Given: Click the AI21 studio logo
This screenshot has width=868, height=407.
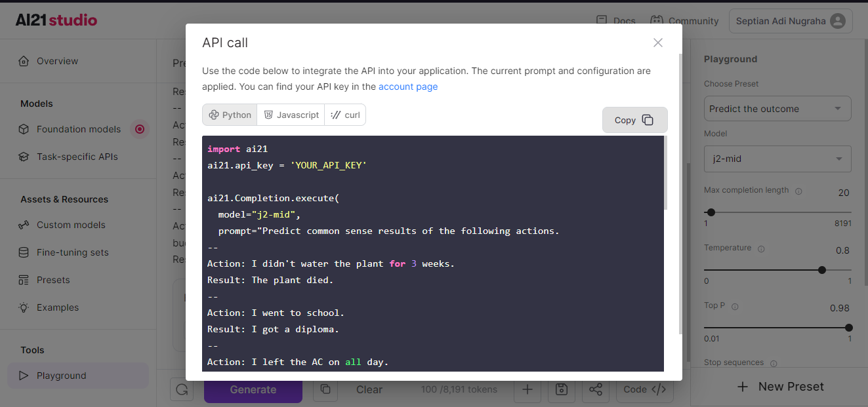Looking at the screenshot, I should tap(56, 20).
